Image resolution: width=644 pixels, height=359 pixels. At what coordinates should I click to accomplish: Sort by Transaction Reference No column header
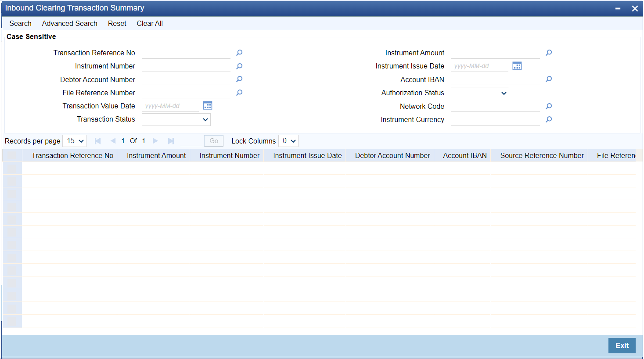[x=72, y=155]
